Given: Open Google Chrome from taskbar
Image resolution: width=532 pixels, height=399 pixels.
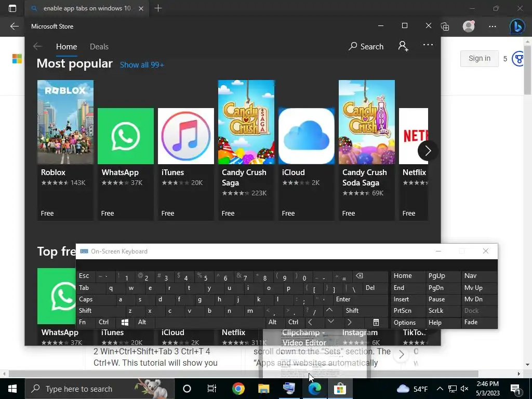Looking at the screenshot, I should pos(238,389).
